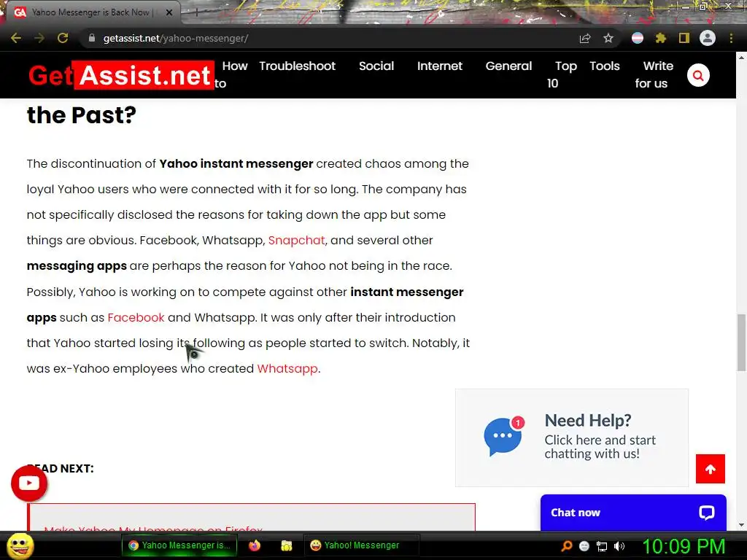
Task: Open the volume speaker tray icon
Action: pos(619,546)
